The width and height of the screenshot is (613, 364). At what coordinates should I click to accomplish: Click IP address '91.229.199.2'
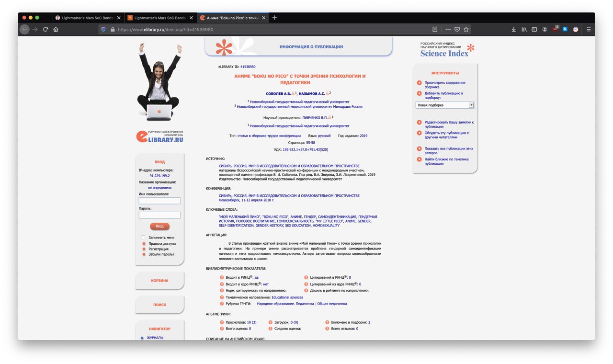pos(159,176)
